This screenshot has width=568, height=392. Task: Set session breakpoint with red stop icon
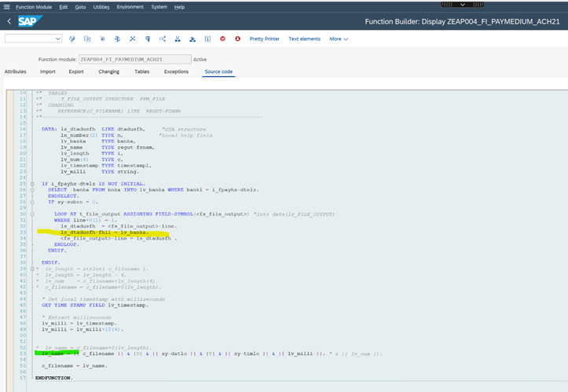tap(223, 38)
